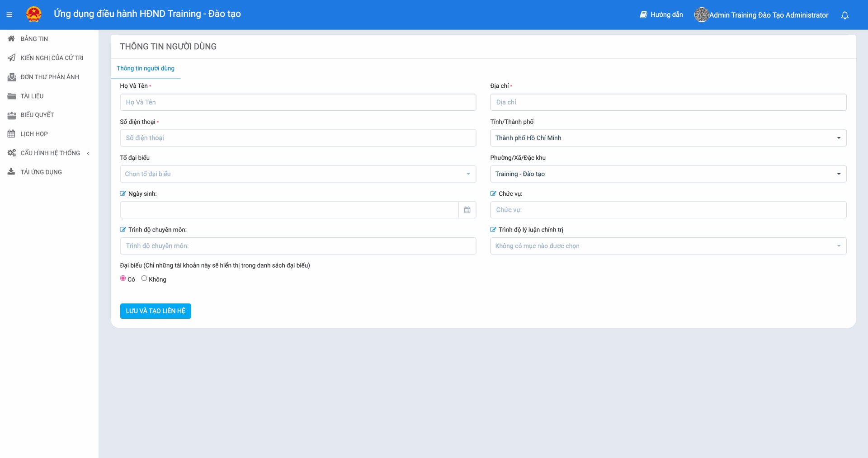This screenshot has height=458, width=868.
Task: Click edit icon beside Ngày sinh
Action: click(x=123, y=194)
